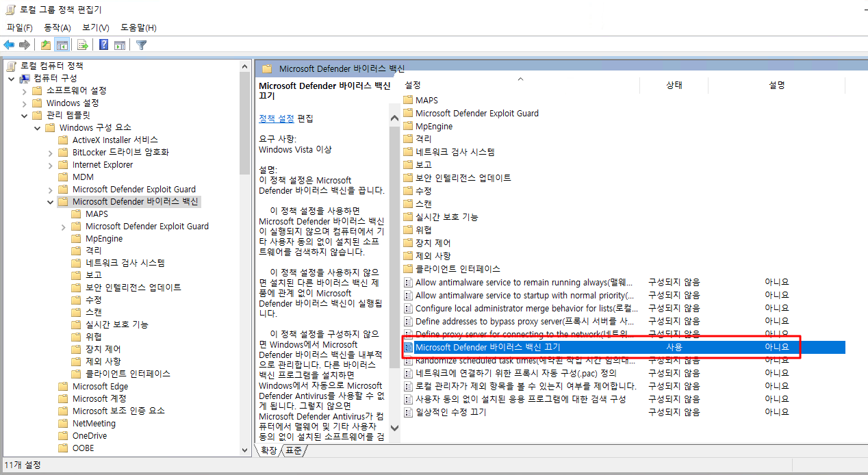Click folder icon next to OOBE

coord(64,448)
